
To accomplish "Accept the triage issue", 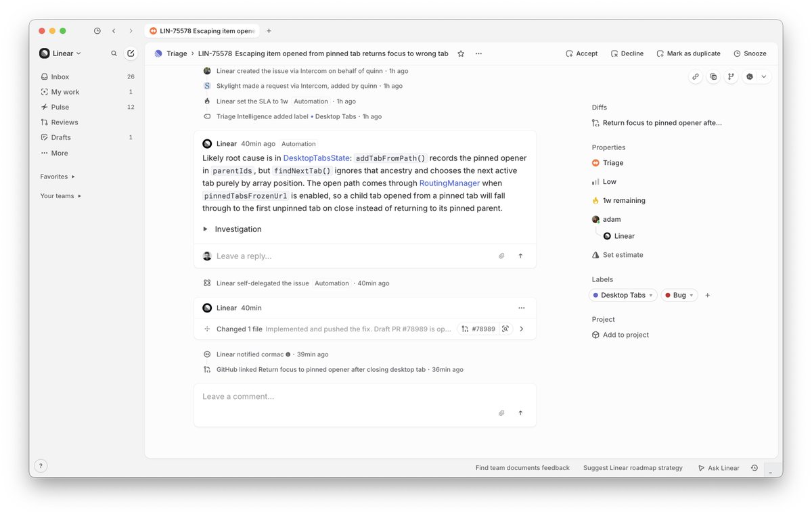I will point(582,53).
